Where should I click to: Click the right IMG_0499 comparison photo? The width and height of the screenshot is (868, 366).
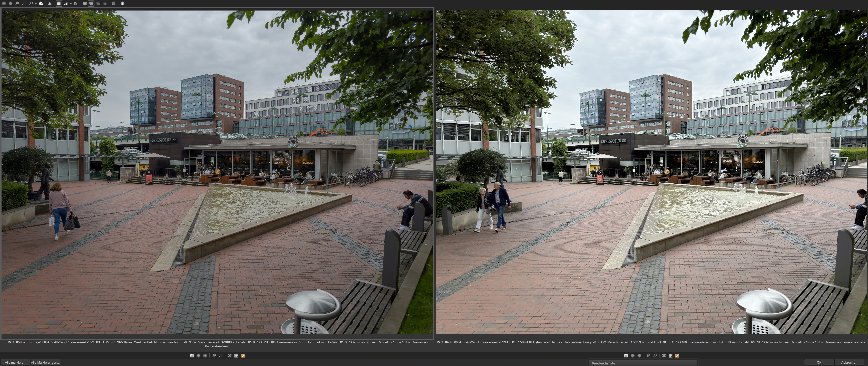(651, 172)
